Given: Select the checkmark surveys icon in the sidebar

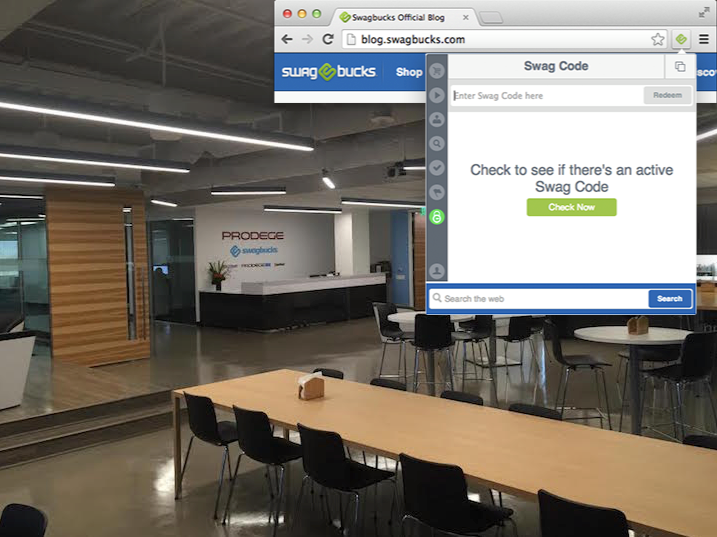Looking at the screenshot, I should (437, 168).
